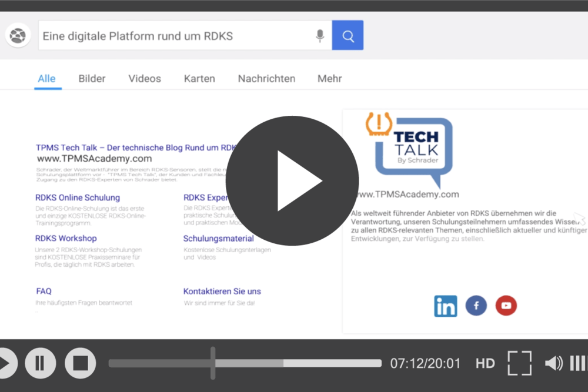Open the RDKS Workshop link

66,239
